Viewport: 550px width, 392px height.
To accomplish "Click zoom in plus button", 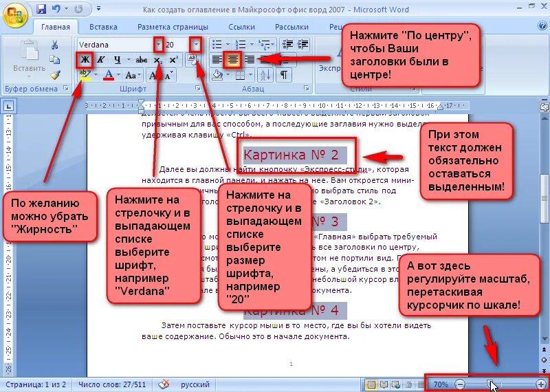I will click(541, 384).
